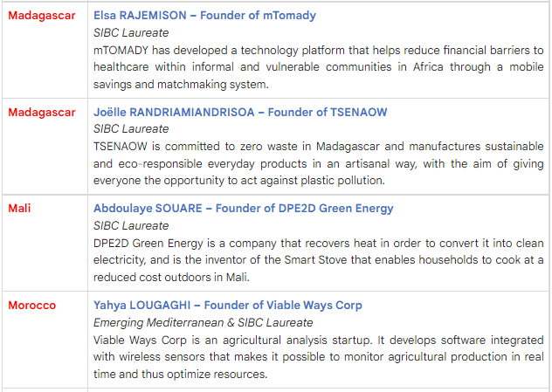This screenshot has width=552, height=392.
Task: Click the mTOMADY technology platform description paragraph
Action: point(318,67)
